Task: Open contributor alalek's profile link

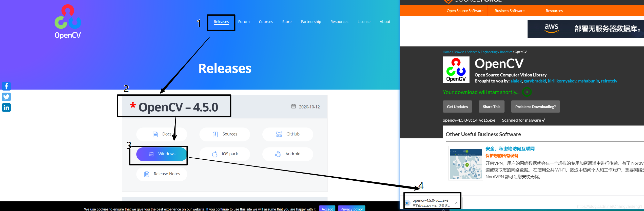Action: pos(516,81)
